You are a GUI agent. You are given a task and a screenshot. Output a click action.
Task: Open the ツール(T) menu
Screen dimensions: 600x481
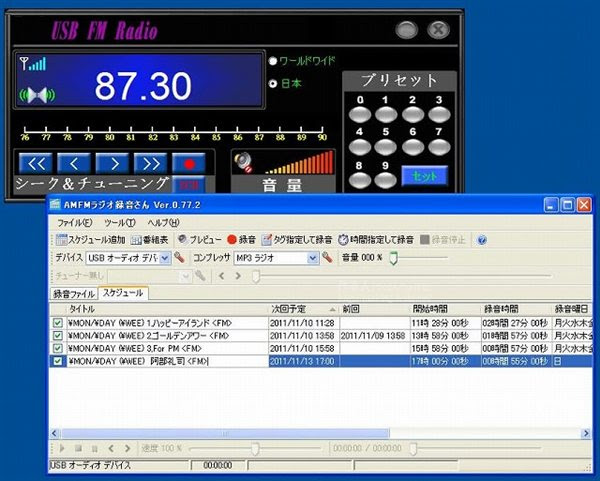(120, 223)
